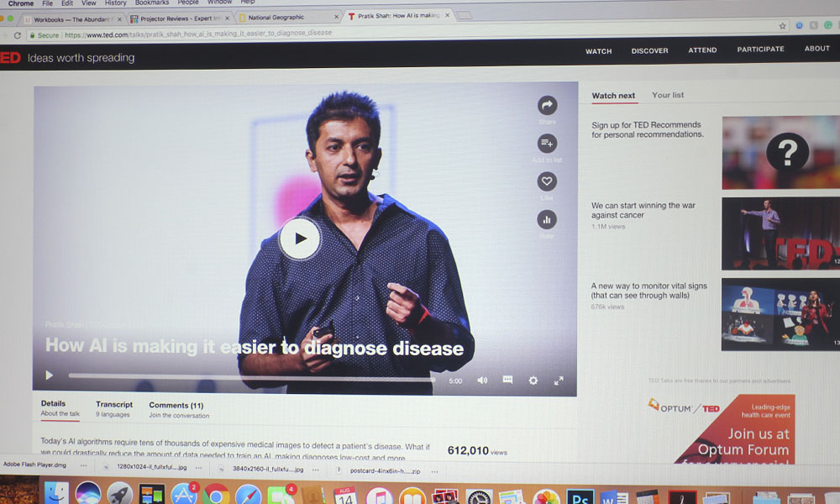Click the Add to list icon
The height and width of the screenshot is (504, 840).
tap(547, 144)
